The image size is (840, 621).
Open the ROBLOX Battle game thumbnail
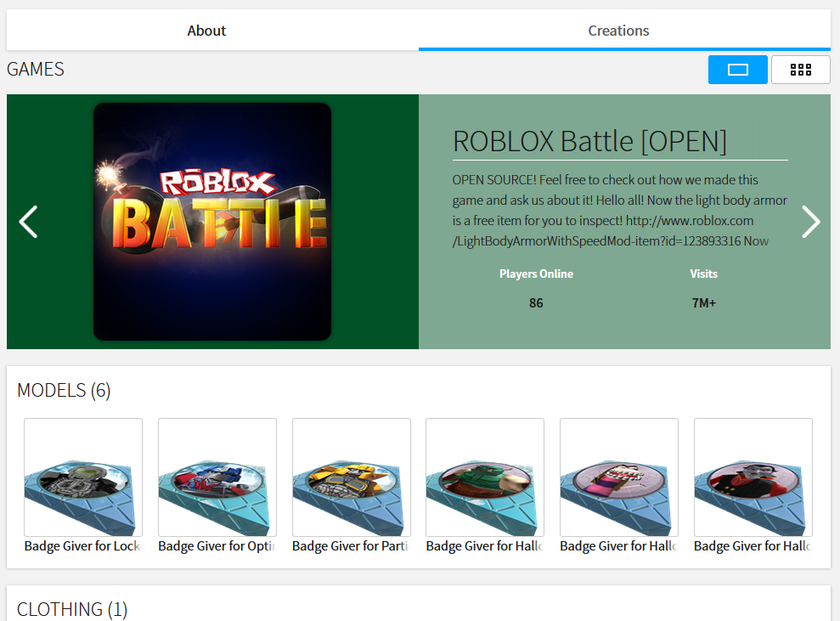pos(212,221)
